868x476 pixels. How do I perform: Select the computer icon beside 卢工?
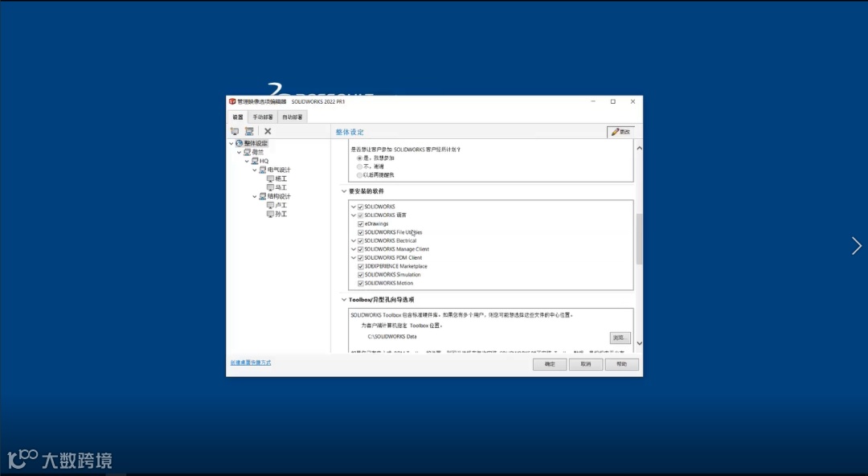point(270,205)
